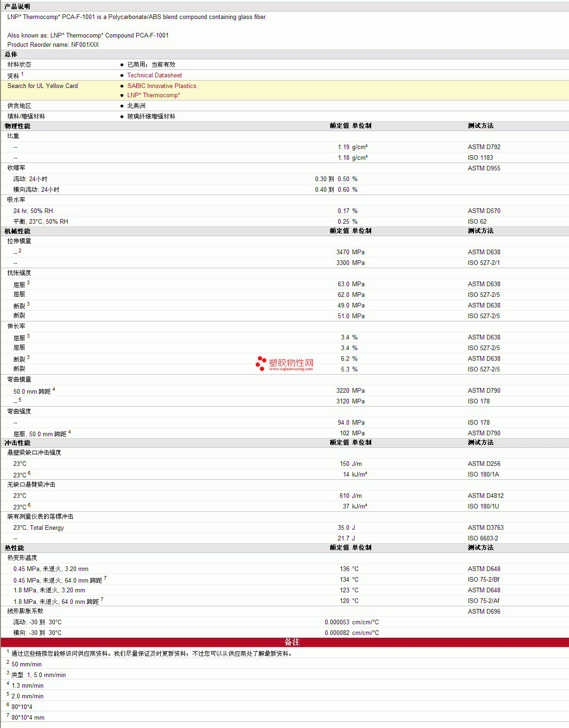Viewport: 569px width, 728px height.
Task: Click the '机械性能' section header
Action: pyautogui.click(x=18, y=231)
